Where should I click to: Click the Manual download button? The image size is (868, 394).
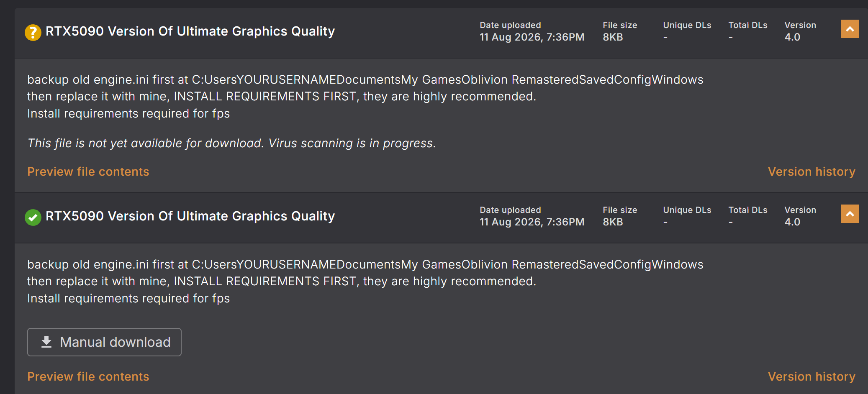[104, 342]
